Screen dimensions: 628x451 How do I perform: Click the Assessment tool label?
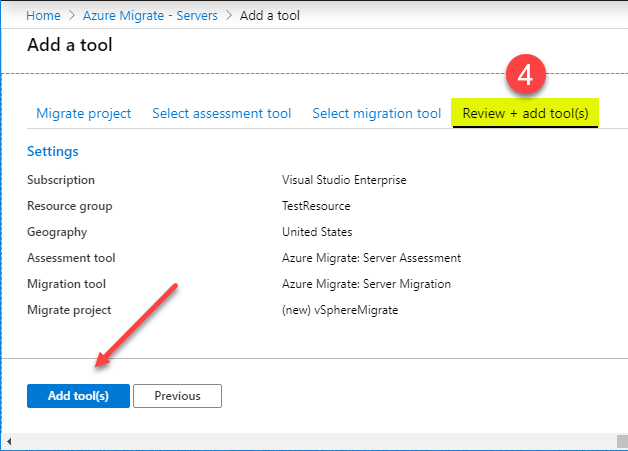(71, 258)
